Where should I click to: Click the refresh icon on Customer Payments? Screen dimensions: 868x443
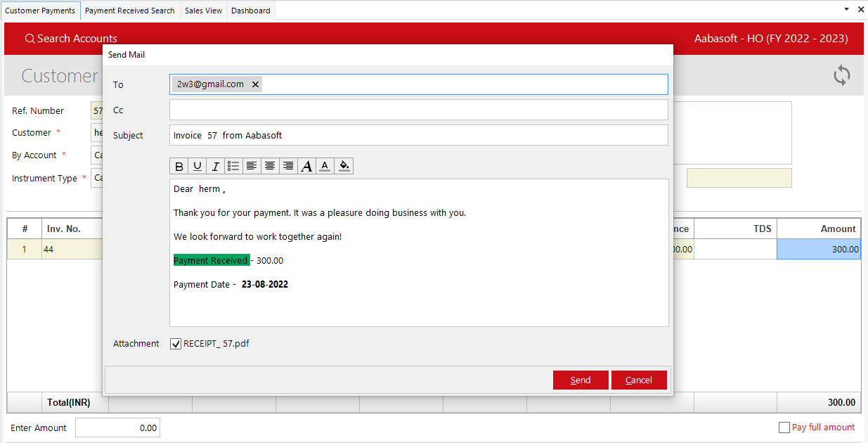pos(842,75)
